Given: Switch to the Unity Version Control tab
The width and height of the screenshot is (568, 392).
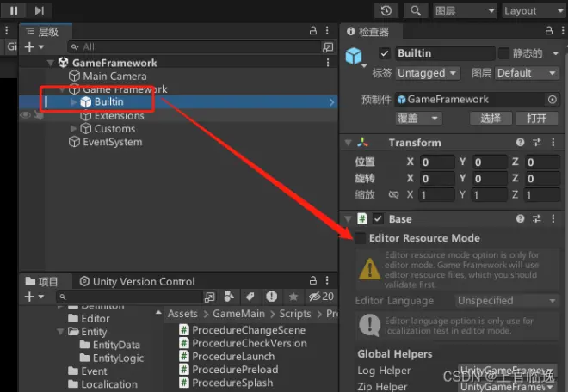Looking at the screenshot, I should pyautogui.click(x=138, y=281).
